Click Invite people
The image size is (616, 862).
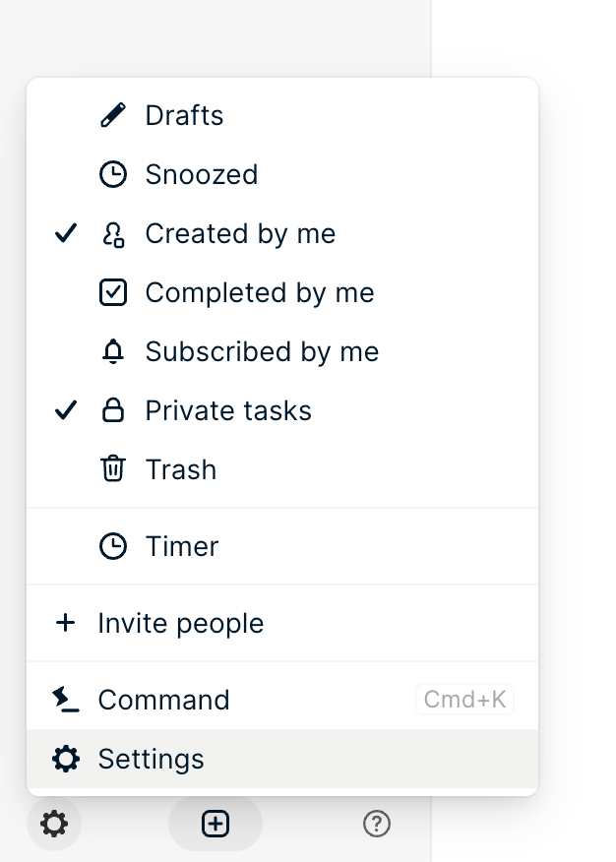point(180,623)
